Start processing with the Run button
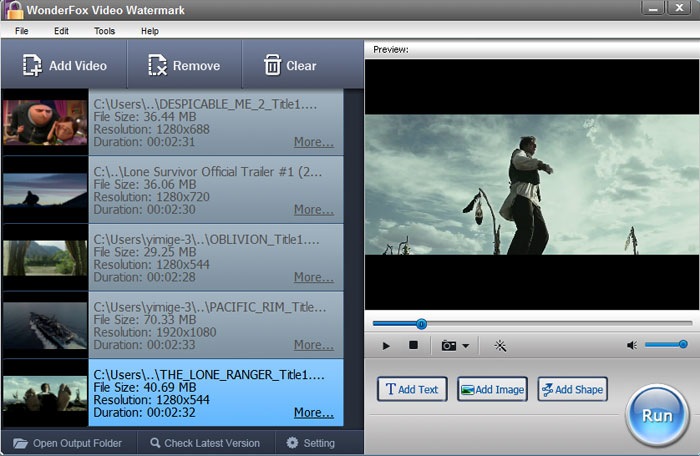The height and width of the screenshot is (456, 700). (657, 416)
